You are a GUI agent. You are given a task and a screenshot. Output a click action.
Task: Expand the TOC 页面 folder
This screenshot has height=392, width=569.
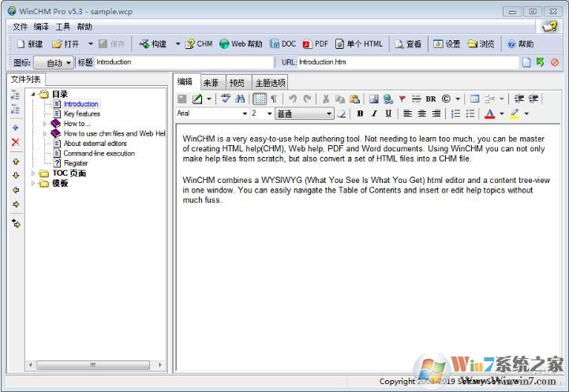tap(33, 174)
